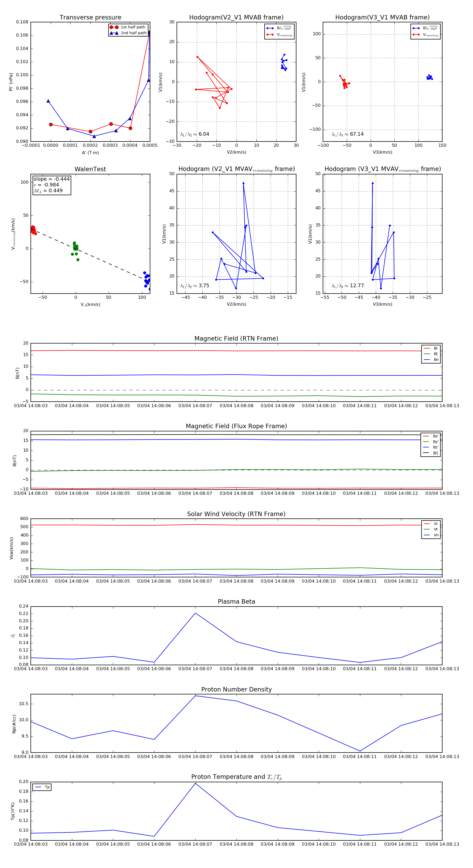
Task: Click the 'WalenTest' plot title
Action: point(90,169)
